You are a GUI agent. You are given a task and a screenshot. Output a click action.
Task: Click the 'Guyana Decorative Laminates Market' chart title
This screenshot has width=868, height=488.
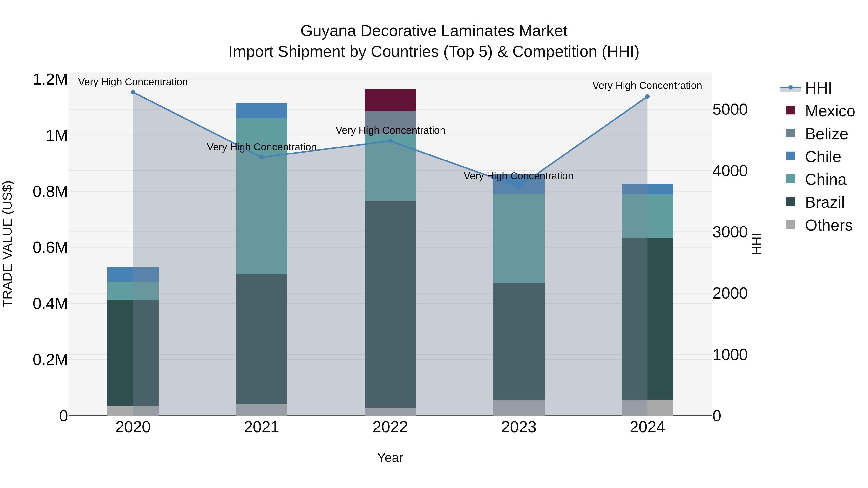point(434,31)
